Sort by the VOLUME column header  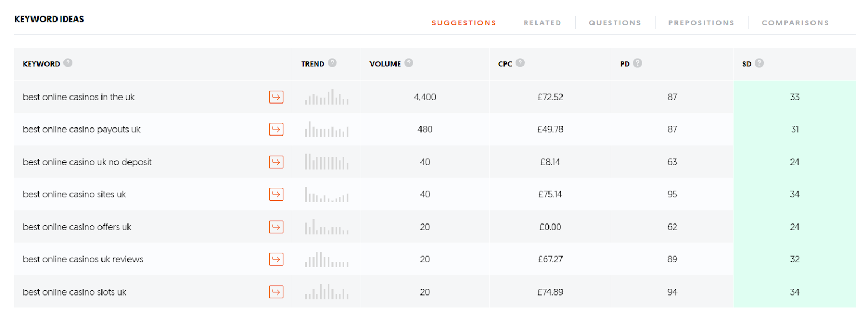point(385,64)
